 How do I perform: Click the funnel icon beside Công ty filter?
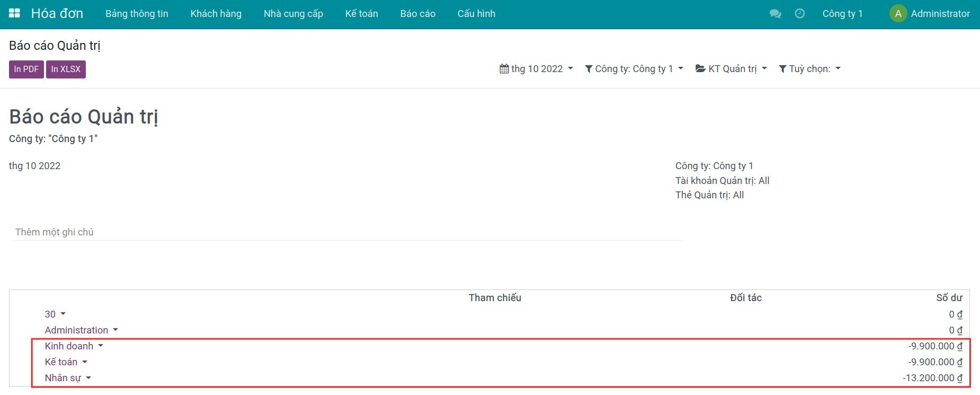point(589,69)
